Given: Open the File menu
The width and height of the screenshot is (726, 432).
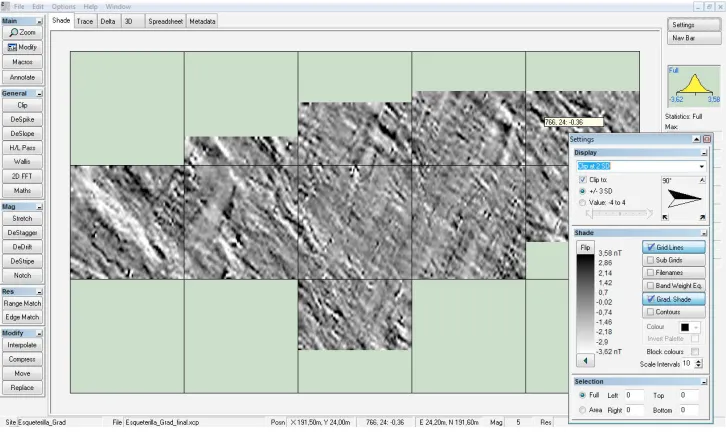Looking at the screenshot, I should pyautogui.click(x=19, y=6).
